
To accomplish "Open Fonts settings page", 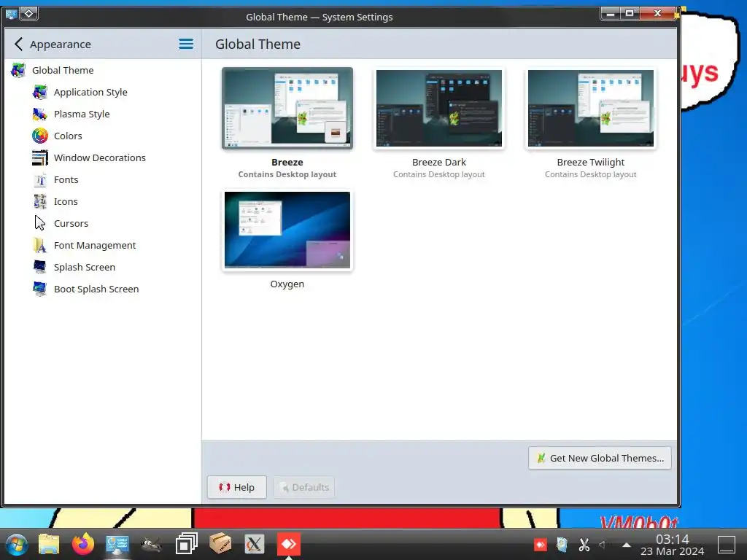I will coord(66,179).
